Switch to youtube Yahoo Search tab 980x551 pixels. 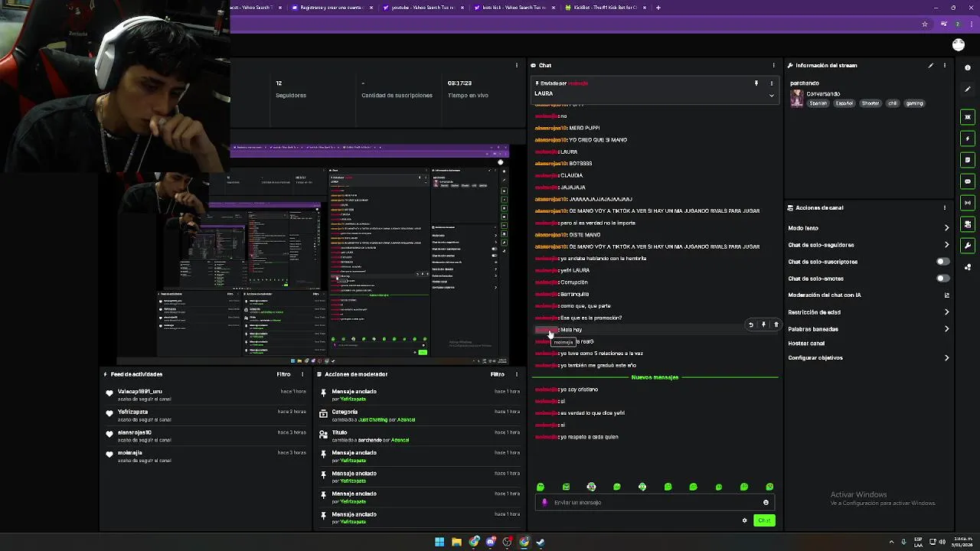[x=423, y=8]
